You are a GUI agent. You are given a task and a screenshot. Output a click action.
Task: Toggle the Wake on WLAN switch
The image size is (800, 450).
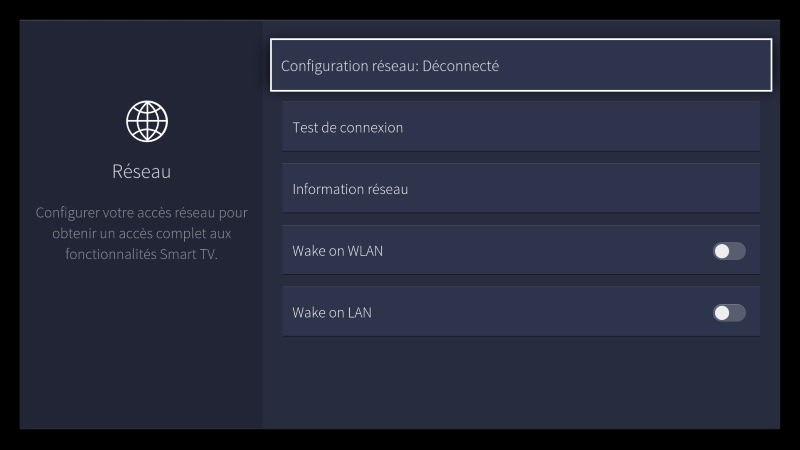click(729, 251)
